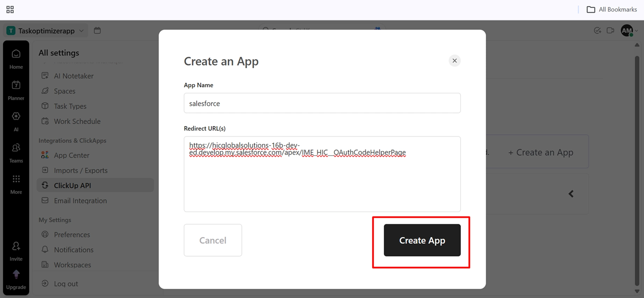Open the browser apps grid icon
Image resolution: width=644 pixels, height=298 pixels.
(x=10, y=9)
